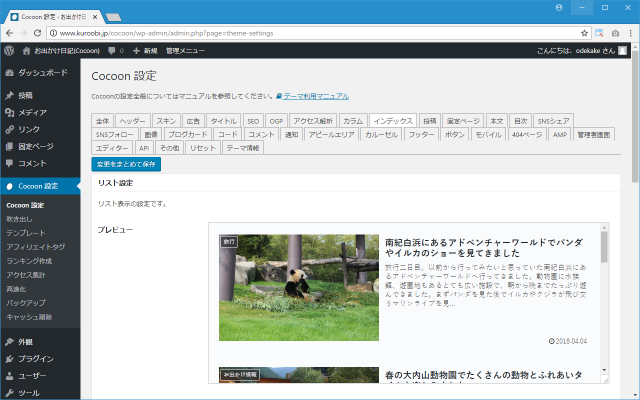Open the ＋新規 new content menu
Viewport: 640px width, 400px height.
click(x=145, y=50)
